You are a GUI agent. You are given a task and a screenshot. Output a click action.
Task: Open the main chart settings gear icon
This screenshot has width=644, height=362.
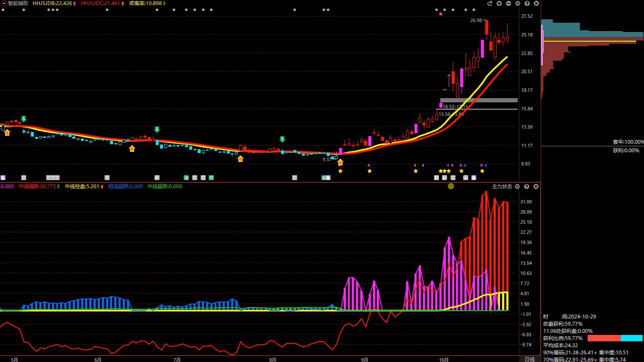[x=518, y=3]
